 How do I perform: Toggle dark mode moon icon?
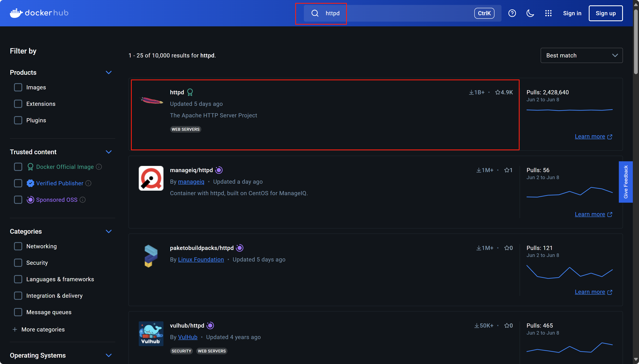point(530,13)
